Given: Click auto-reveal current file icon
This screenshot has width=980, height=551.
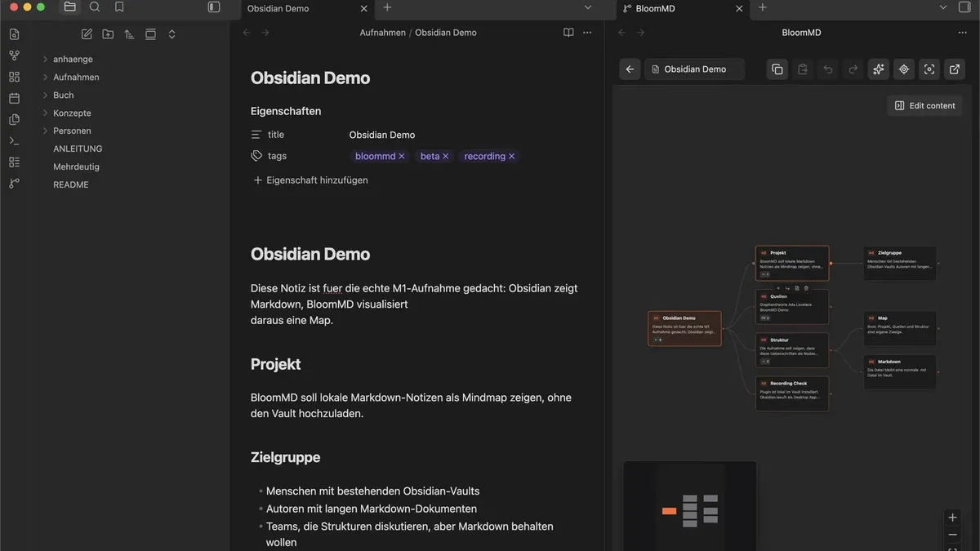Looking at the screenshot, I should point(150,34).
